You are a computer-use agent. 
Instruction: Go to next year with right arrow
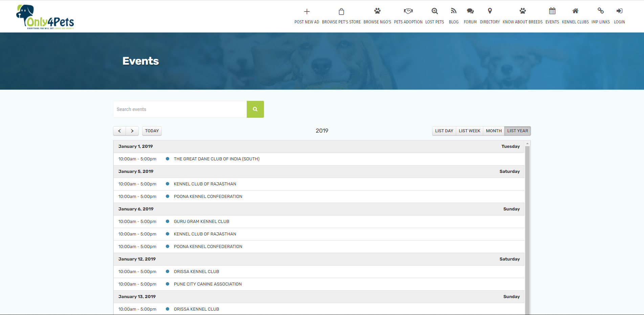click(x=132, y=131)
